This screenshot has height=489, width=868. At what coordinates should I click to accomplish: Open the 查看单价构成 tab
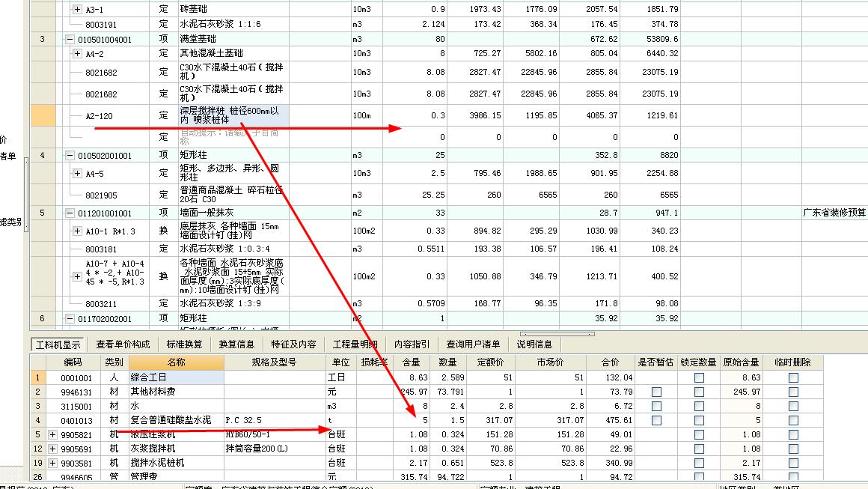pos(123,344)
